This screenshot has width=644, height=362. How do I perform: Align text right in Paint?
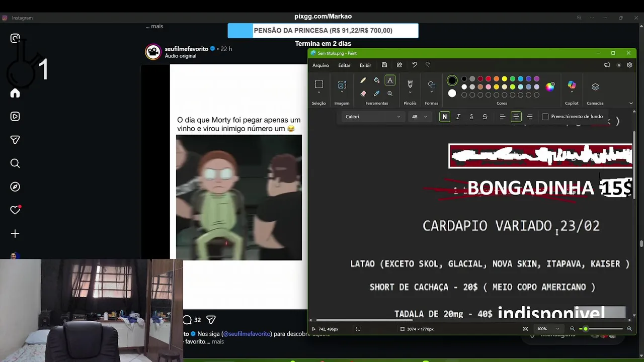point(529,117)
